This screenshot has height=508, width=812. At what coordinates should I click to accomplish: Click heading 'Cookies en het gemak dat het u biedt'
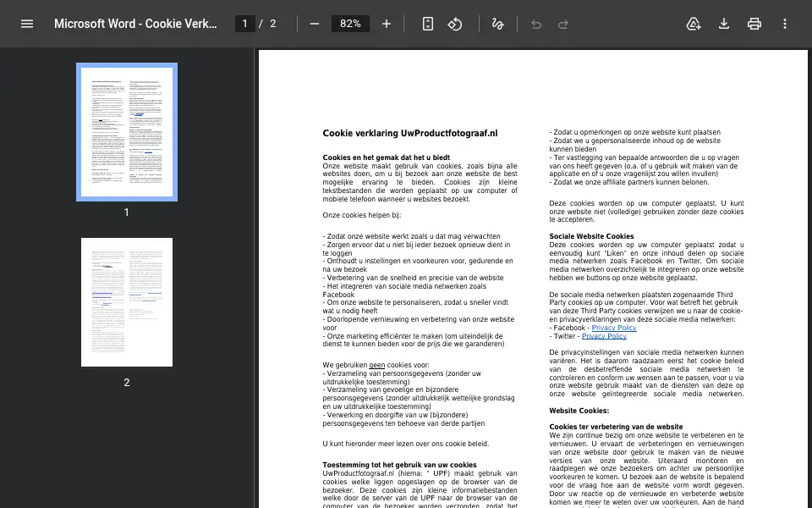[387, 157]
